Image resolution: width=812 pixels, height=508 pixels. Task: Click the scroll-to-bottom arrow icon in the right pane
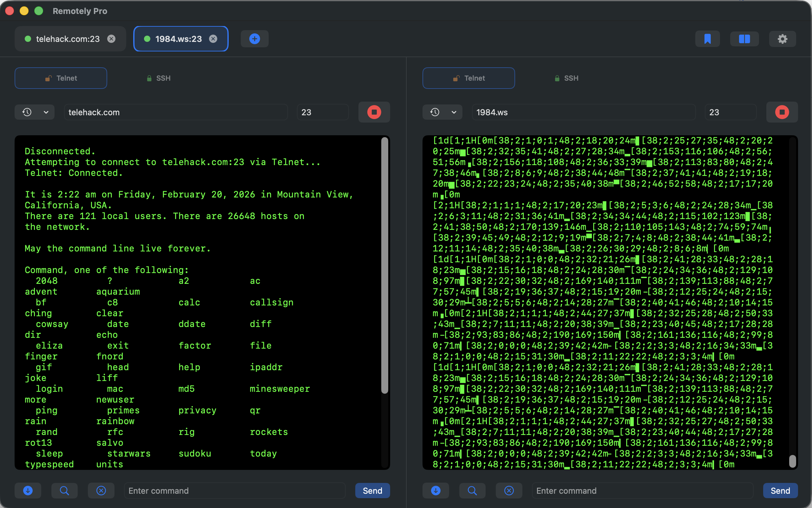[435, 491]
